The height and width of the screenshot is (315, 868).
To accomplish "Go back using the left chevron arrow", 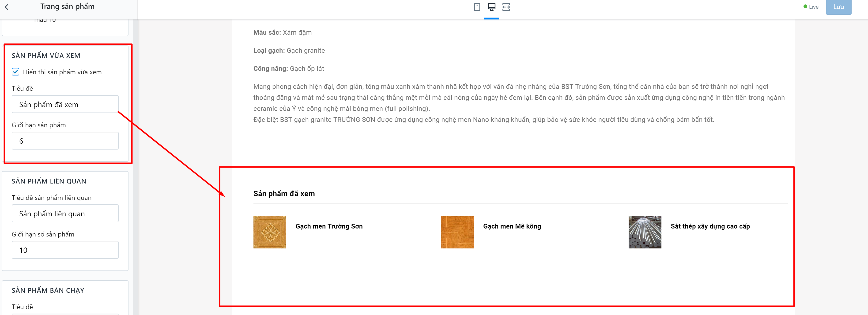I will point(6,7).
